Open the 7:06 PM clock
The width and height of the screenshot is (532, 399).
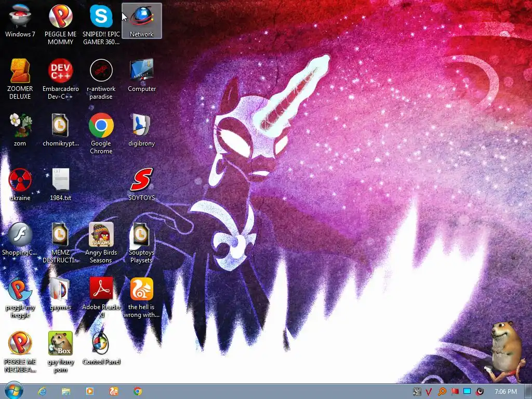tap(506, 392)
